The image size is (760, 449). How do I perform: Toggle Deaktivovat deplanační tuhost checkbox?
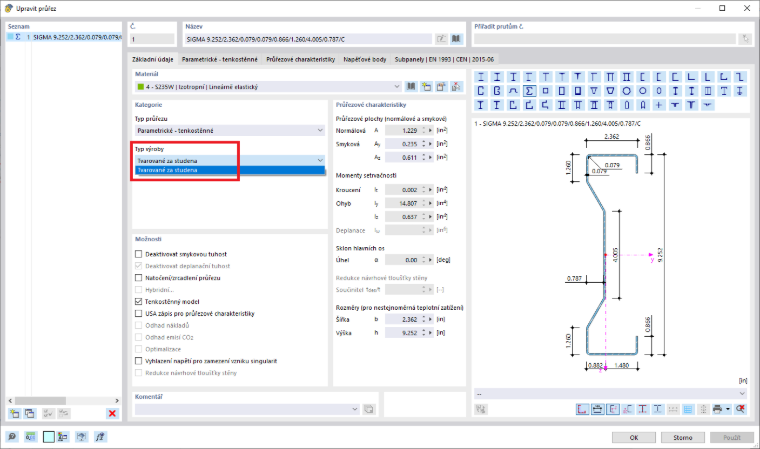[x=139, y=266]
